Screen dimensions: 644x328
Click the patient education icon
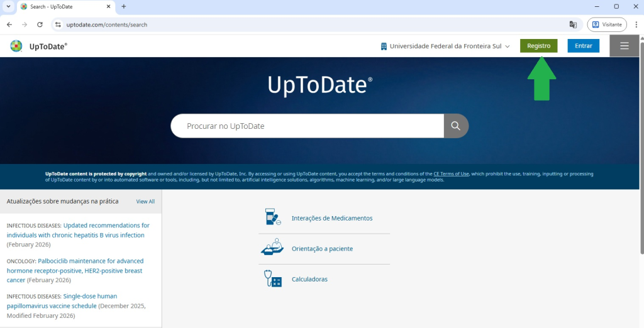pos(272,248)
